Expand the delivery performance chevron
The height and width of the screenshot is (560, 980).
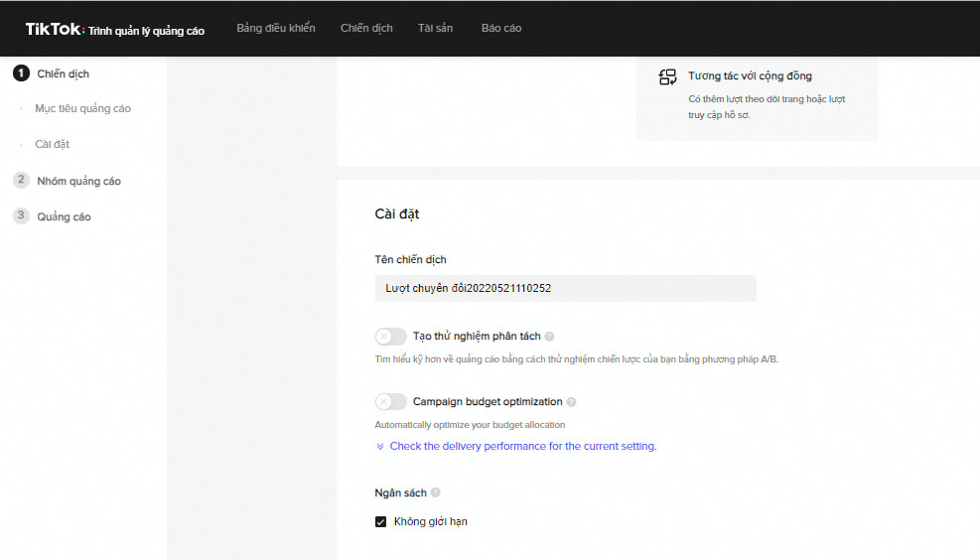[x=380, y=447]
